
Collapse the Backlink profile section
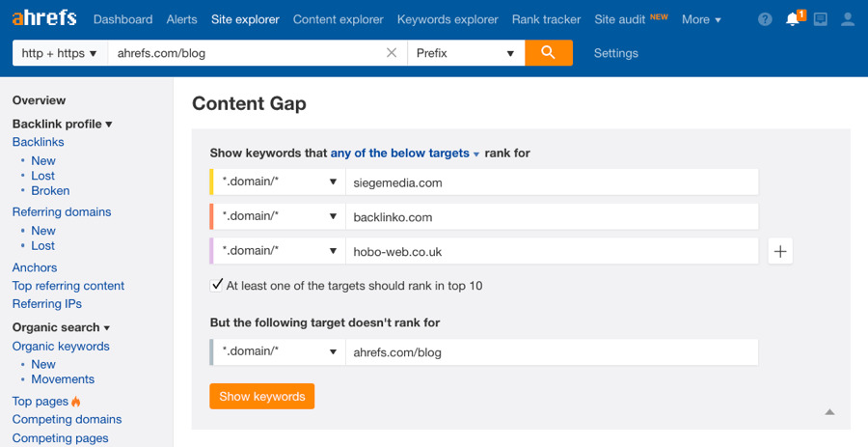[x=63, y=124]
